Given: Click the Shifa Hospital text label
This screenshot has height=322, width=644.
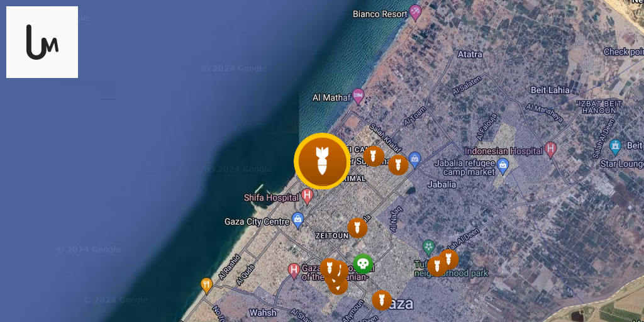Looking at the screenshot, I should click(272, 197).
